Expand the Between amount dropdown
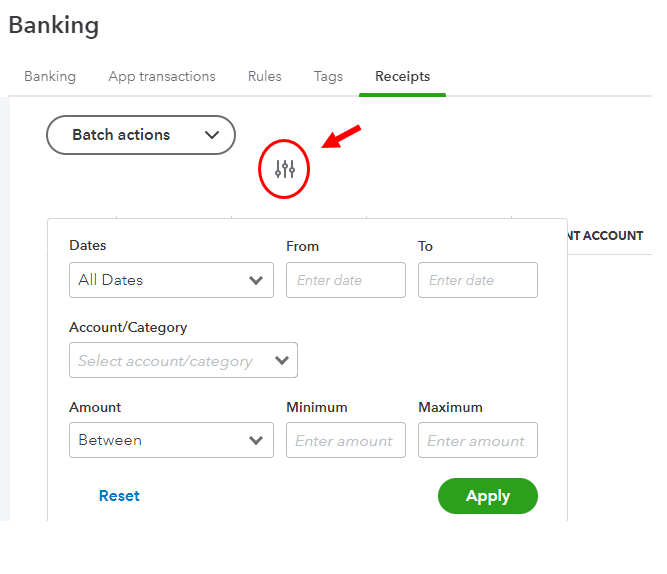 [x=170, y=440]
